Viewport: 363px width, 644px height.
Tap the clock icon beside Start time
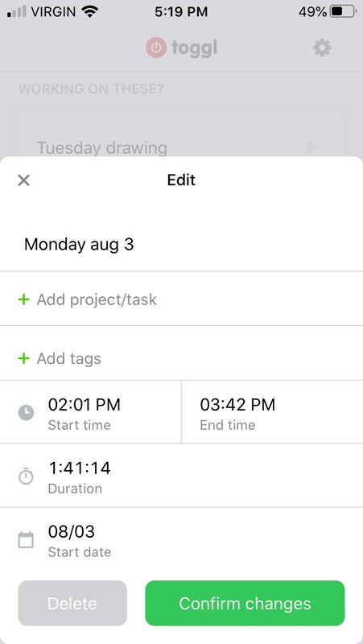pos(26,412)
